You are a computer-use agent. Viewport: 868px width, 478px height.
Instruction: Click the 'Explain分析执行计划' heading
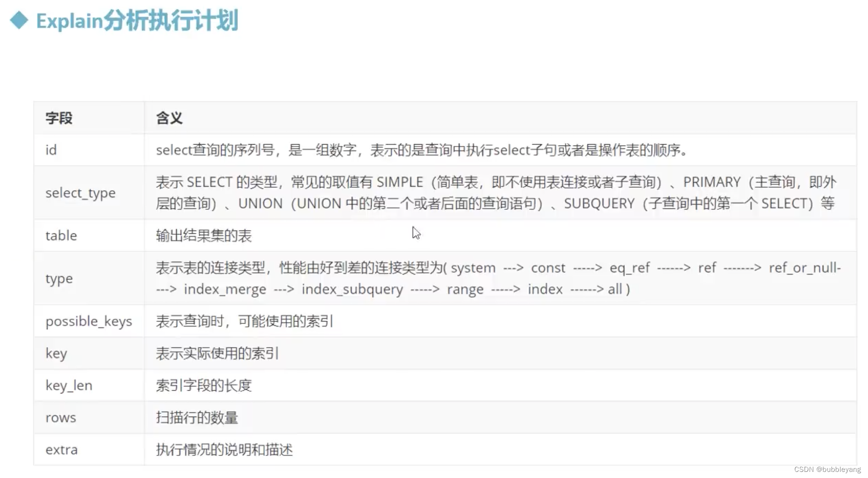pyautogui.click(x=137, y=21)
